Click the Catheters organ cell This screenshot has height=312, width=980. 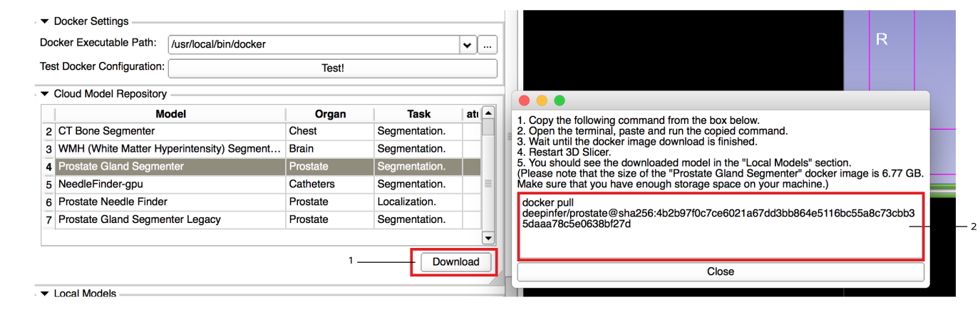(x=330, y=184)
